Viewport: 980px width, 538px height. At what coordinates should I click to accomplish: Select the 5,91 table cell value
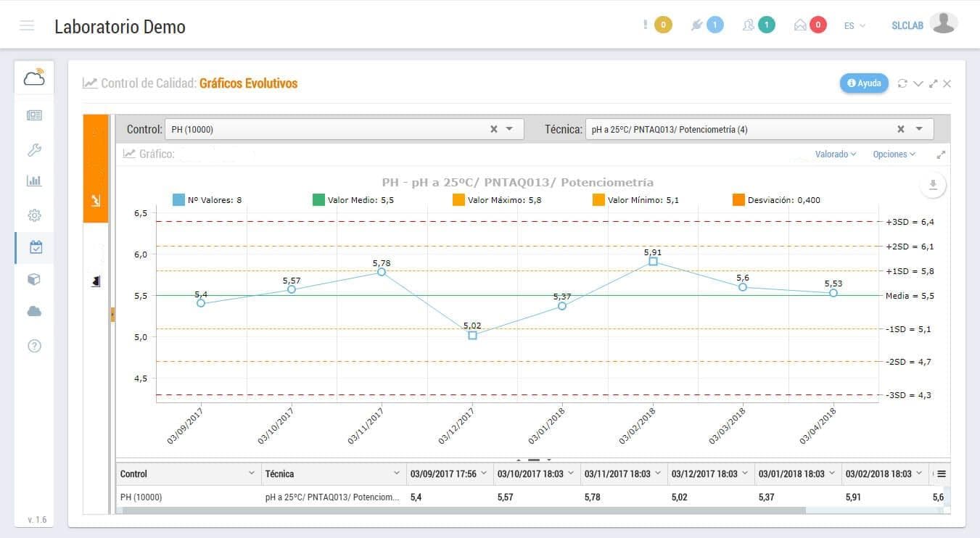885,497
